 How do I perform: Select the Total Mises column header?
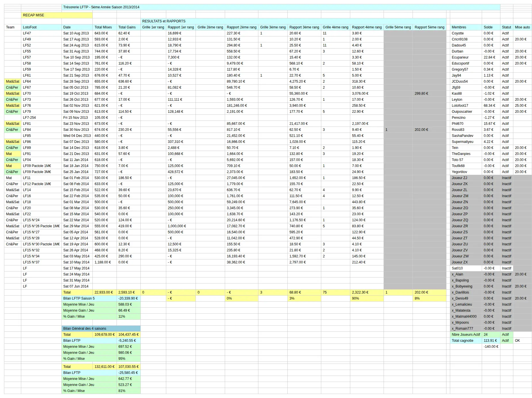coord(105,27)
